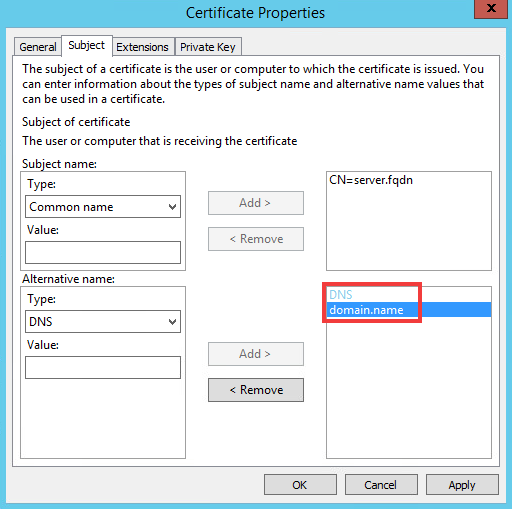Switch to the General tab
Screen dimensions: 512x509
point(37,47)
